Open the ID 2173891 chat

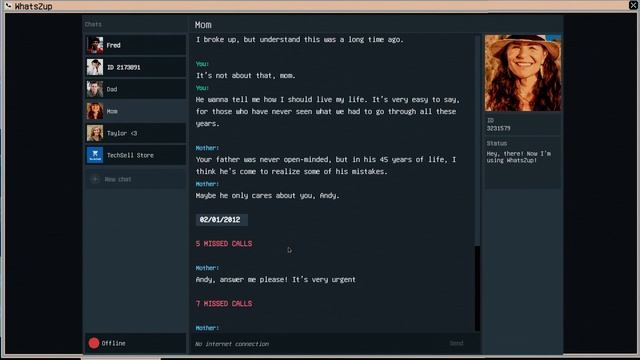pyautogui.click(x=136, y=67)
